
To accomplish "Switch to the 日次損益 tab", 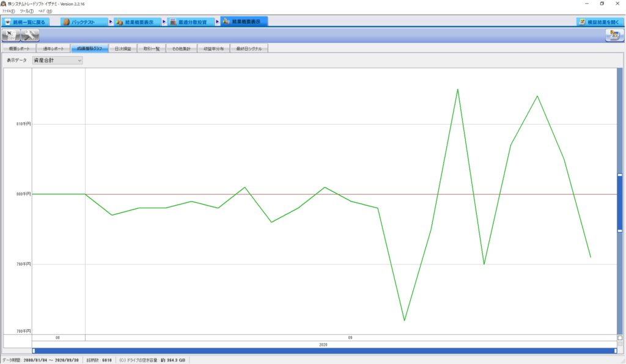I will point(123,48).
